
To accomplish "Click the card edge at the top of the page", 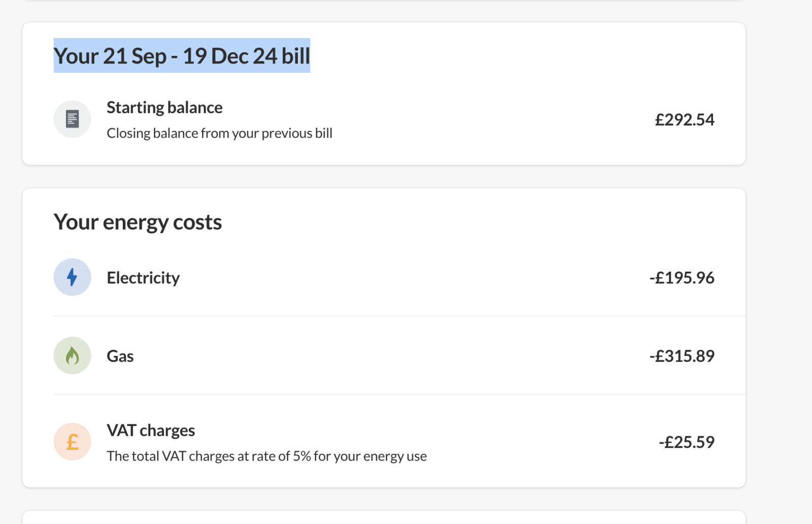I will pos(384,1).
